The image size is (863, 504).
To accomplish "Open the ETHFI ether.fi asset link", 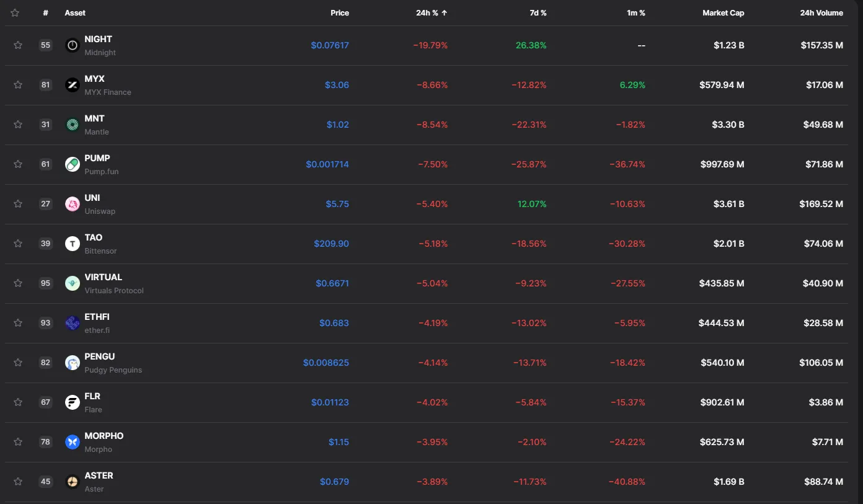I will click(x=97, y=317).
